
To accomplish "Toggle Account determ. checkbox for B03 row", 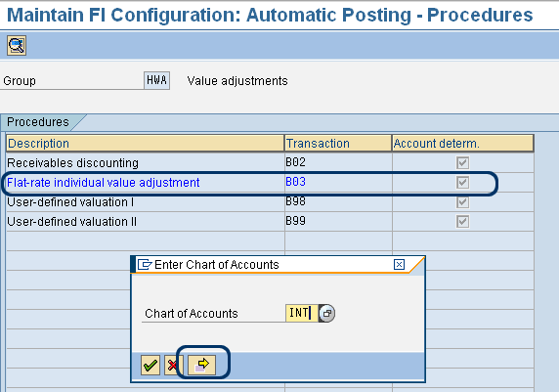I will [463, 182].
